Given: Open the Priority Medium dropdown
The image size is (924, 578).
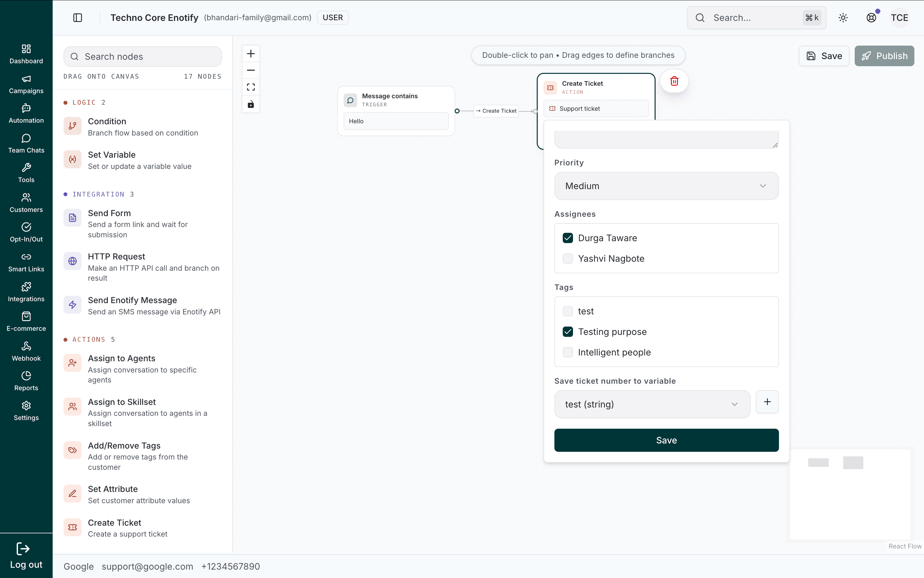Looking at the screenshot, I should [x=666, y=186].
